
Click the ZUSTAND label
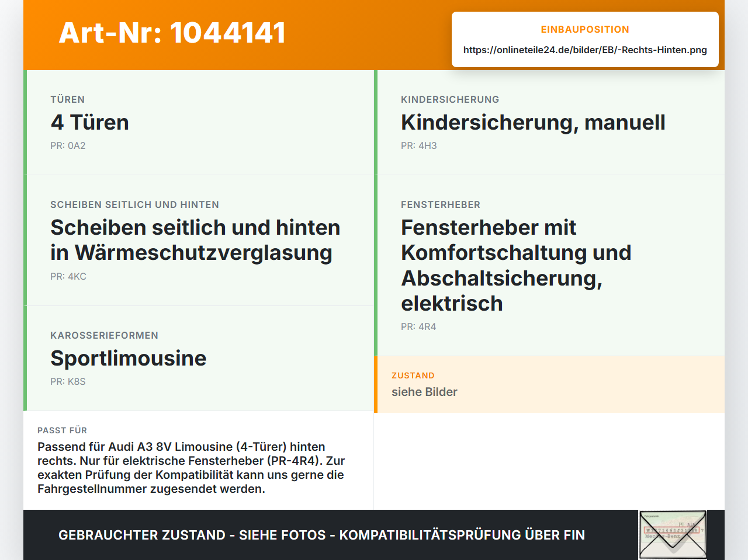click(x=413, y=375)
